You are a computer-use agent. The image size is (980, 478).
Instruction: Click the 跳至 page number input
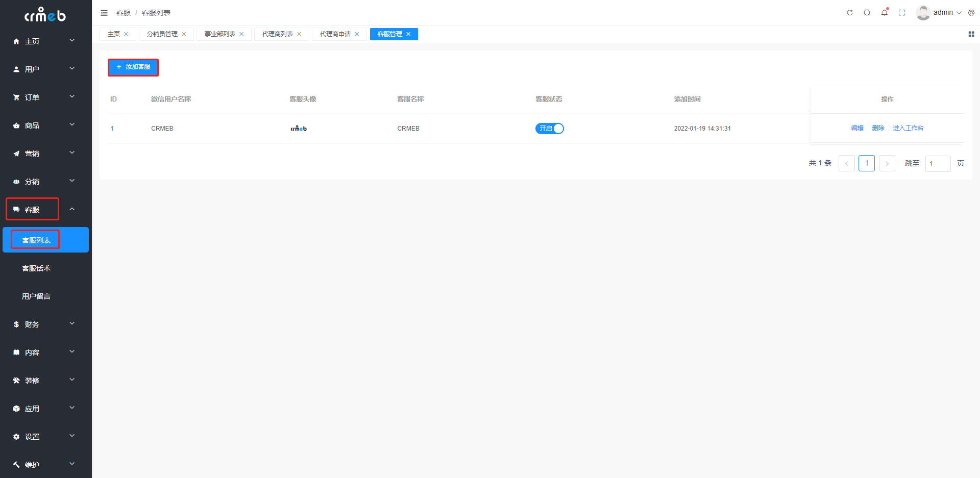point(938,163)
